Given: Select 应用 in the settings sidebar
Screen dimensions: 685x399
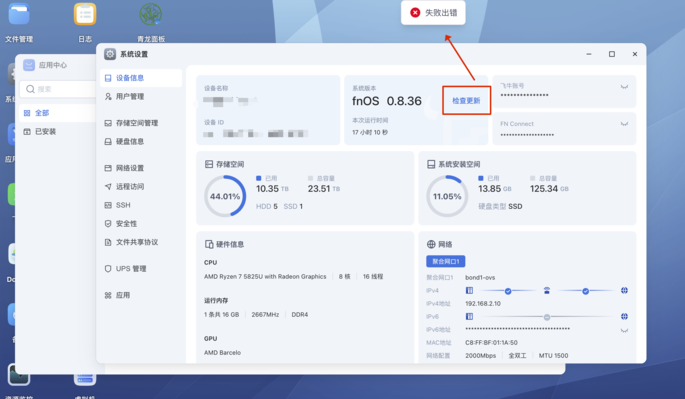Looking at the screenshot, I should 141,295.
